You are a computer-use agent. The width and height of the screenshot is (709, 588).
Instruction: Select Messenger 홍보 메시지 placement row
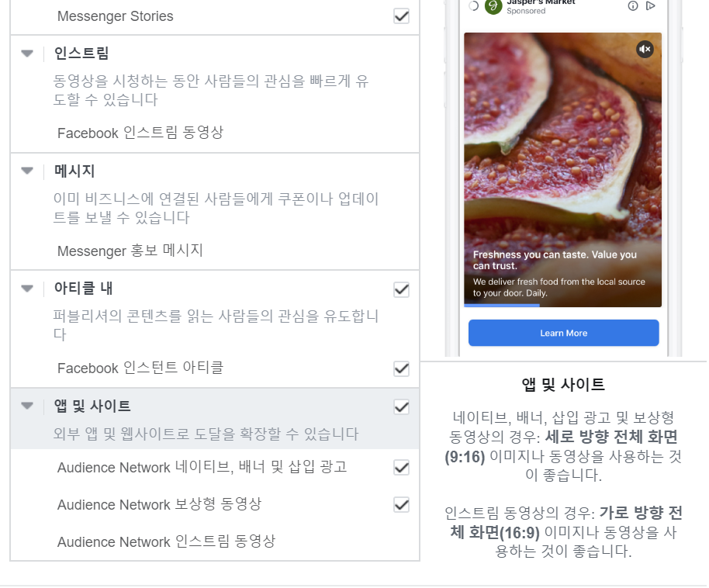click(215, 251)
